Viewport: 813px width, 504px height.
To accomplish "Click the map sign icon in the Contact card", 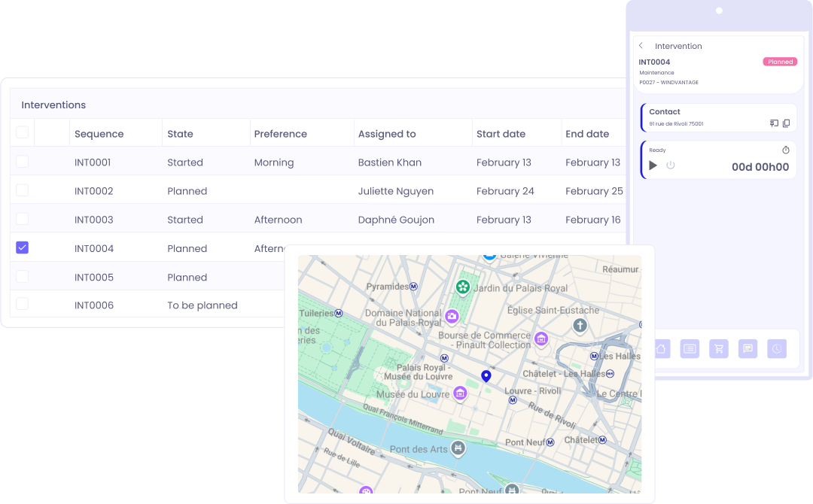I will (x=774, y=123).
